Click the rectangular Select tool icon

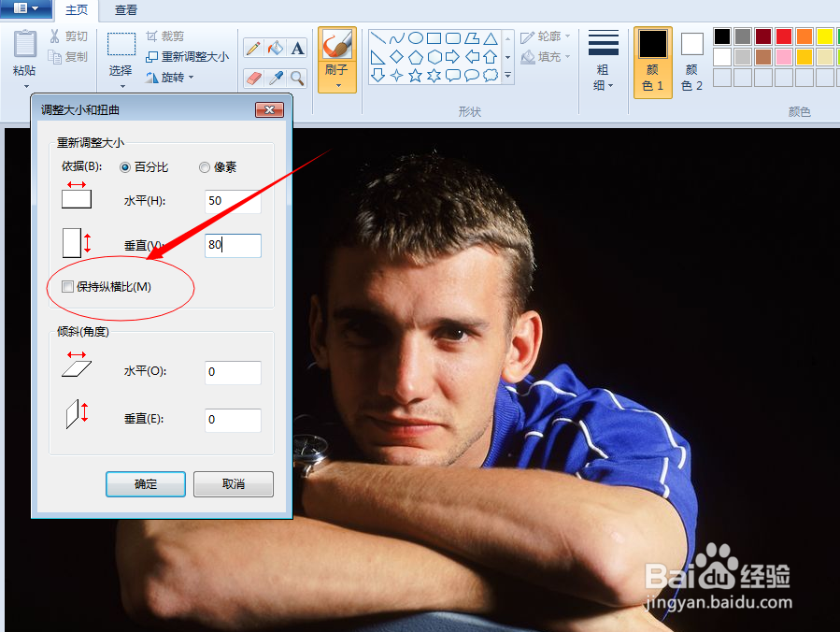[121, 44]
